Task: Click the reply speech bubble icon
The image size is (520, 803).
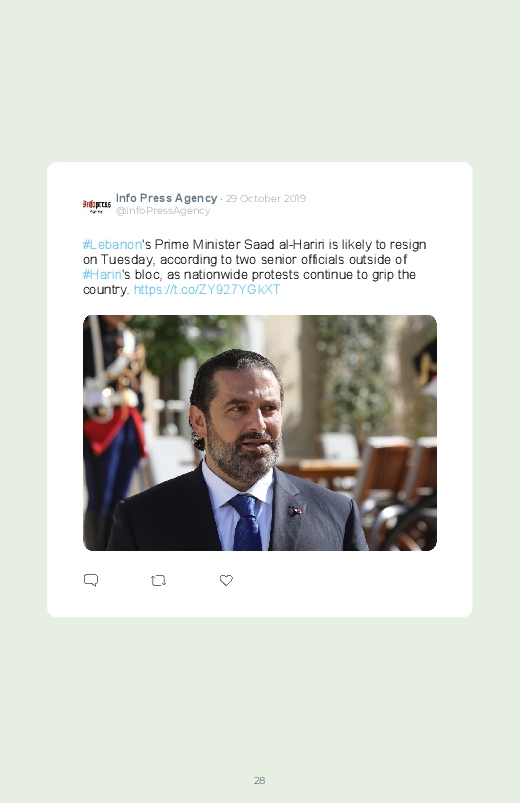Action: (x=91, y=580)
